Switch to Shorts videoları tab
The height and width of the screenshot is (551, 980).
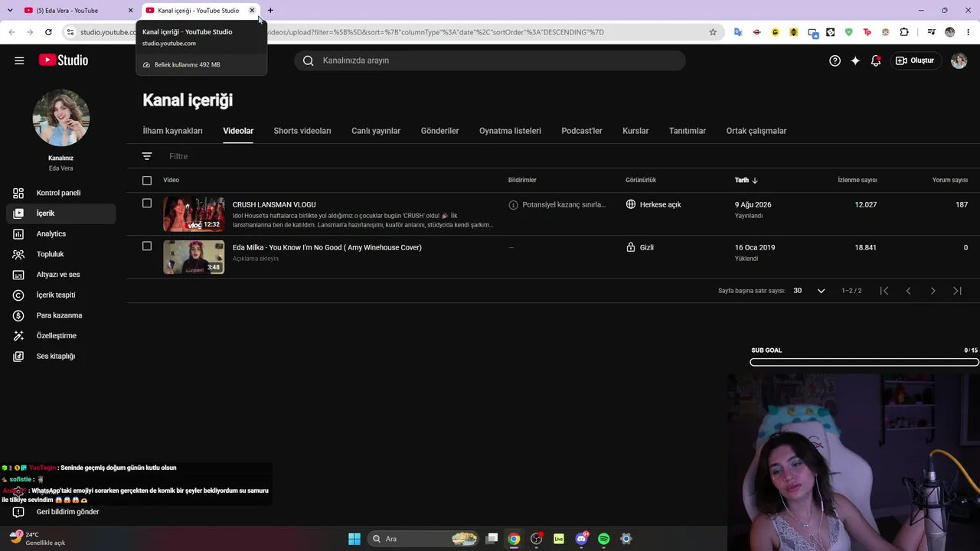click(x=302, y=131)
